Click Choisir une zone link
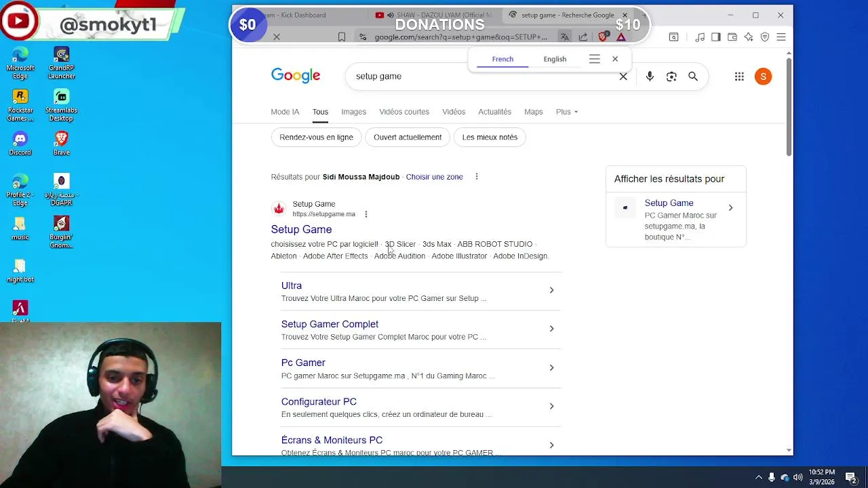Image resolution: width=868 pixels, height=488 pixels. tap(434, 177)
